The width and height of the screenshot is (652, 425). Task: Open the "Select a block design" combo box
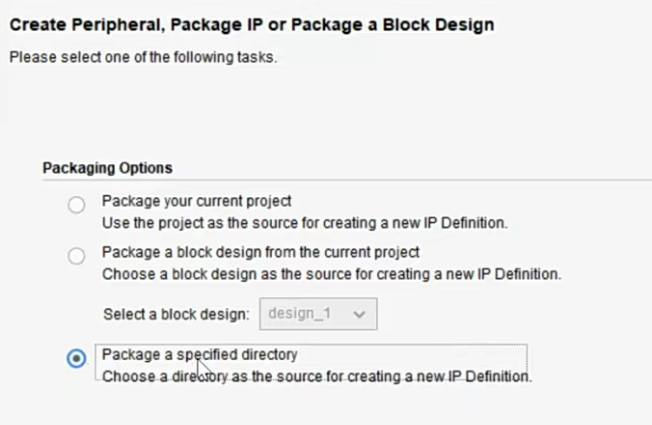coord(317,314)
